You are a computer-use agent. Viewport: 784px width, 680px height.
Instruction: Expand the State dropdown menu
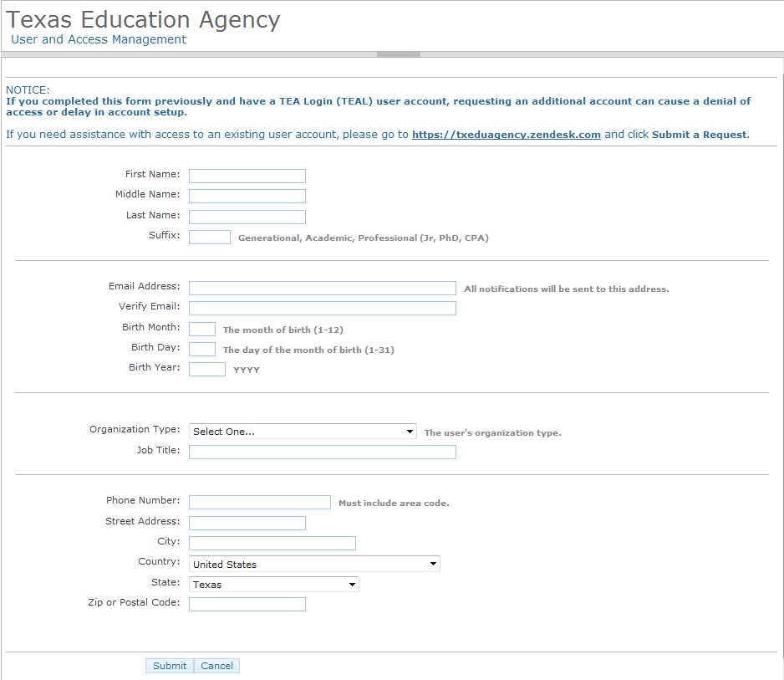point(273,583)
